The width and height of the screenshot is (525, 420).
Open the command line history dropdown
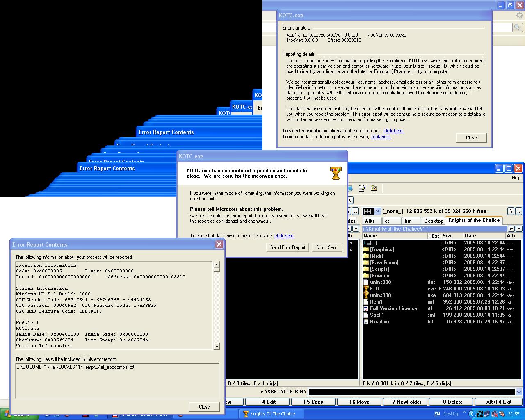[x=519, y=392]
